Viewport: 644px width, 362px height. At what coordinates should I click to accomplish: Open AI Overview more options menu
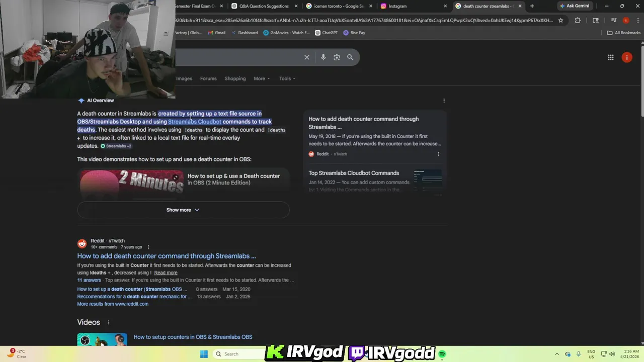pos(444,101)
